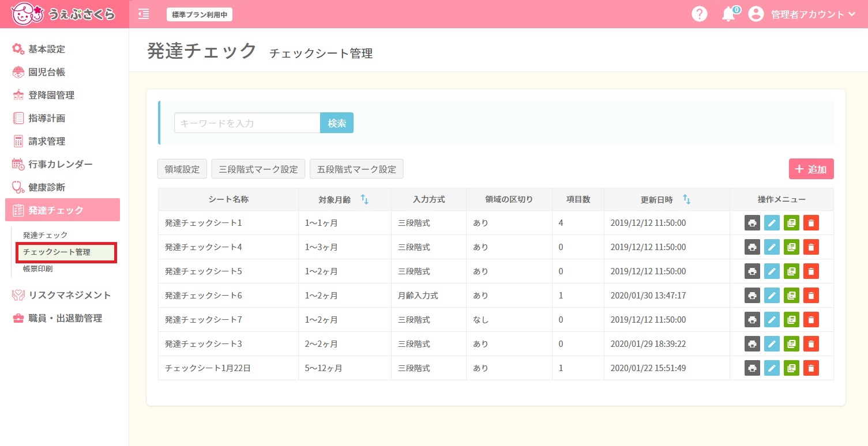The width and height of the screenshot is (868, 446).
Task: Delete 発達チェックシート4
Action: click(x=811, y=247)
